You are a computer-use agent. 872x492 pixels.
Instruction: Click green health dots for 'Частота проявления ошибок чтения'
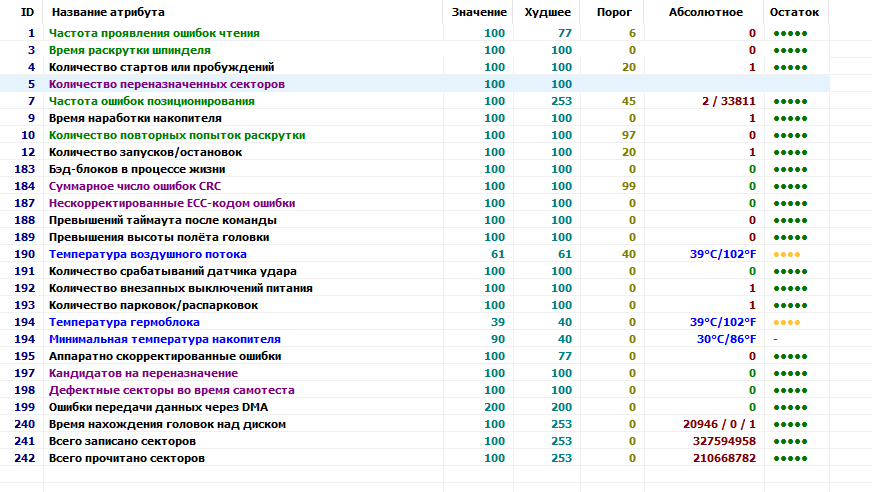(790, 33)
